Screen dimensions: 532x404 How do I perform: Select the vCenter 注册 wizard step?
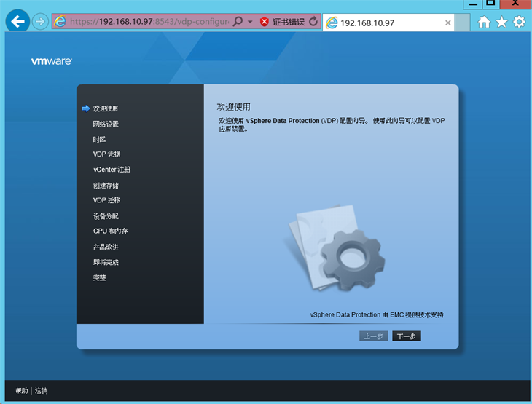(x=112, y=170)
